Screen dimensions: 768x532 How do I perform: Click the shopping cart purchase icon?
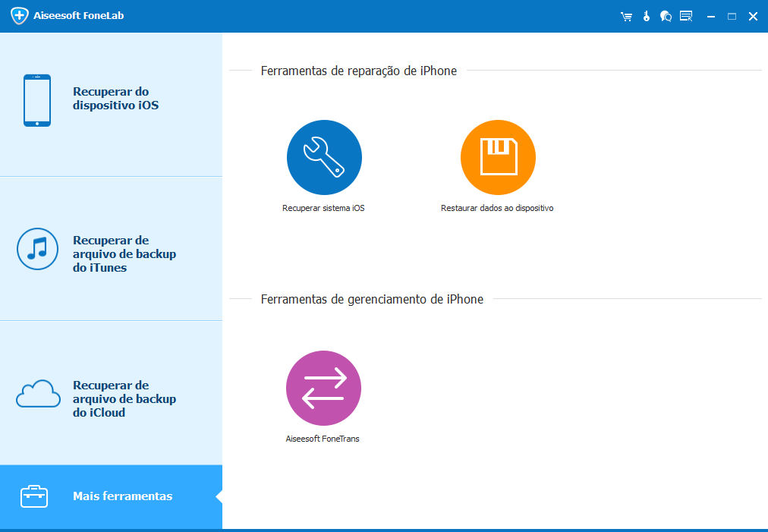click(x=626, y=17)
